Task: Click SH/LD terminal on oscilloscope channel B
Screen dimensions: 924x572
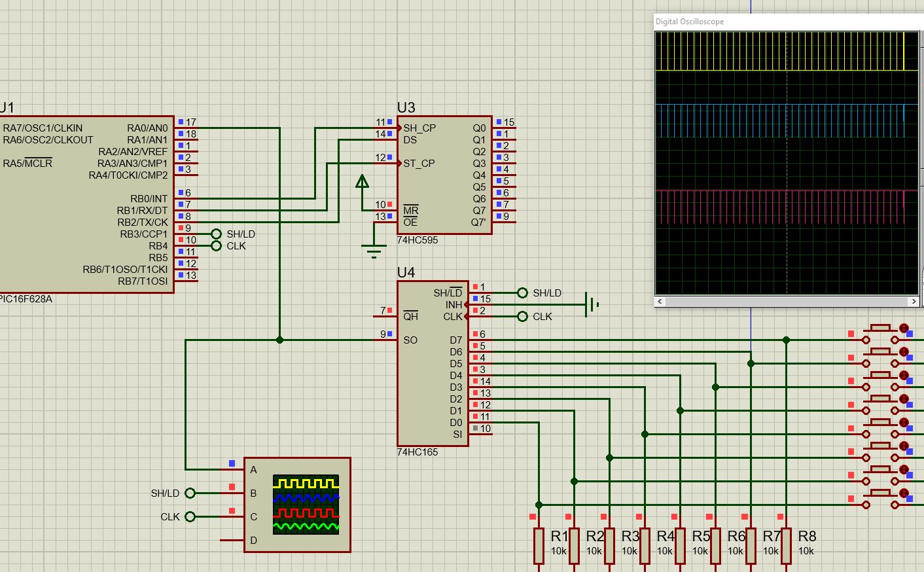Action: (190, 493)
